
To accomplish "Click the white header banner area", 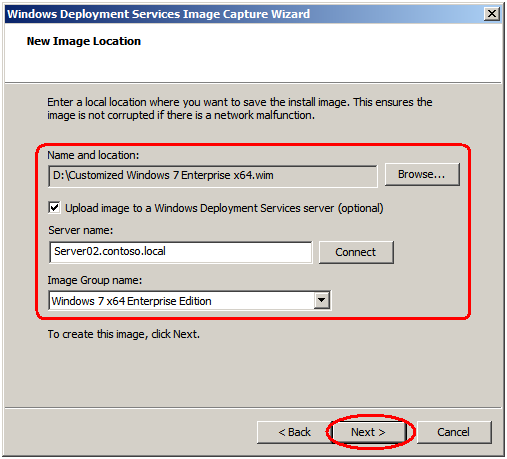I will (x=253, y=52).
